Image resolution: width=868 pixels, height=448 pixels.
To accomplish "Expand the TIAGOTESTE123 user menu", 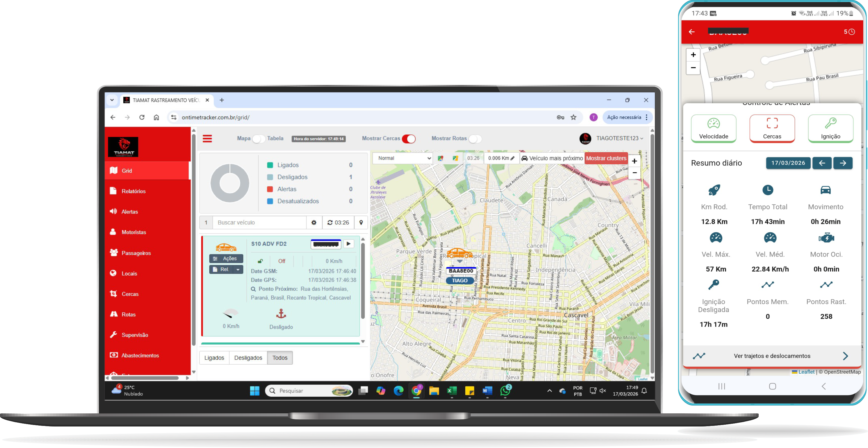I will pos(619,138).
